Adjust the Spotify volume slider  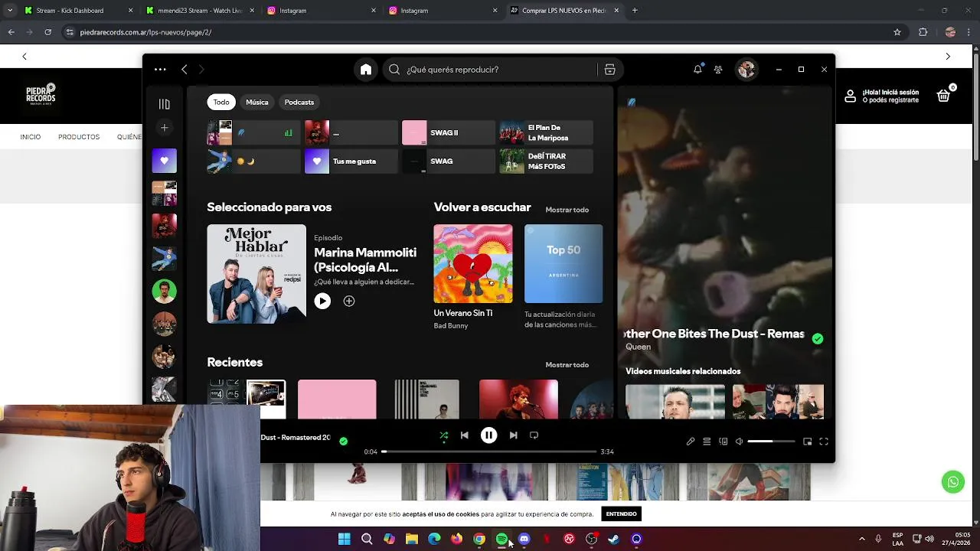pyautogui.click(x=771, y=442)
